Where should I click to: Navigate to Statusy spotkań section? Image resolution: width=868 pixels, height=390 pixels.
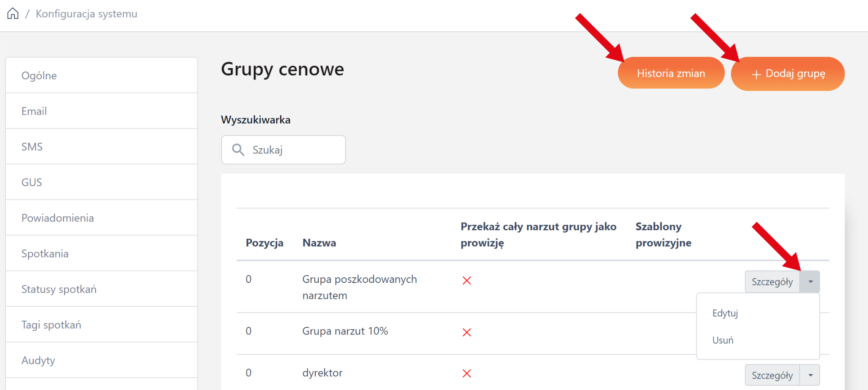59,289
